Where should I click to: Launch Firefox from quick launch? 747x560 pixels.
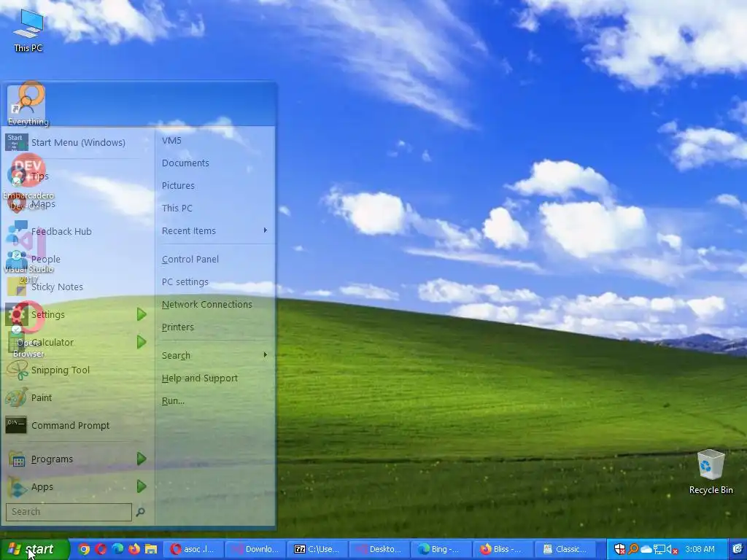tap(134, 549)
